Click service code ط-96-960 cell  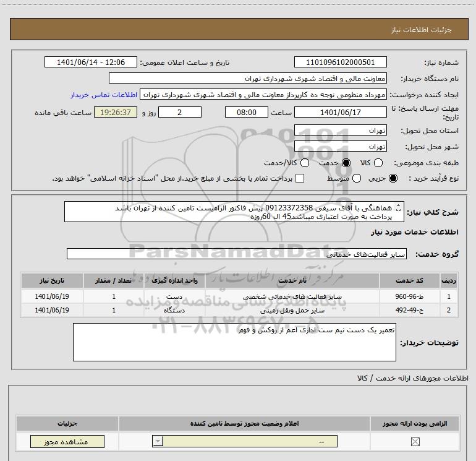(409, 296)
